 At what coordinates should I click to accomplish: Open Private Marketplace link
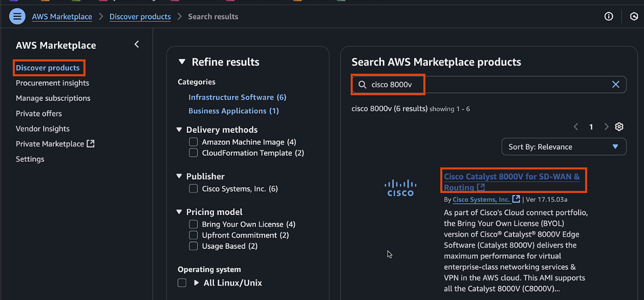[x=50, y=144]
